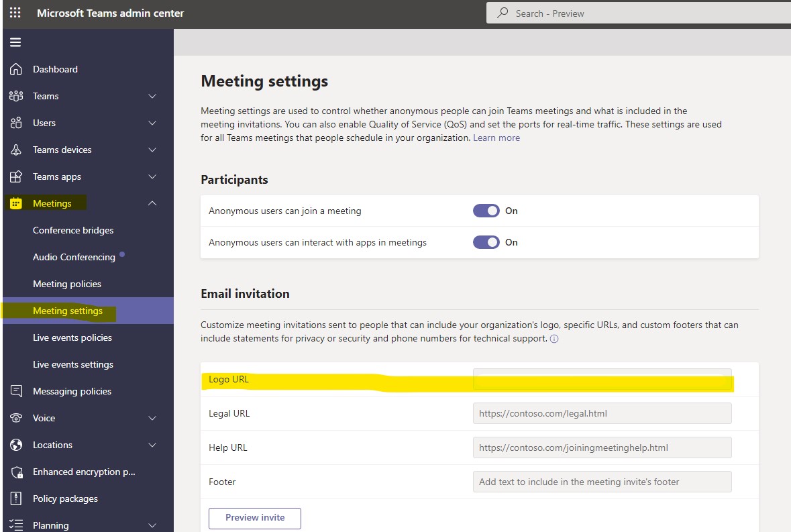This screenshot has width=791, height=532.
Task: Collapse the navigation with the hamburger icon
Action: pyautogui.click(x=15, y=42)
